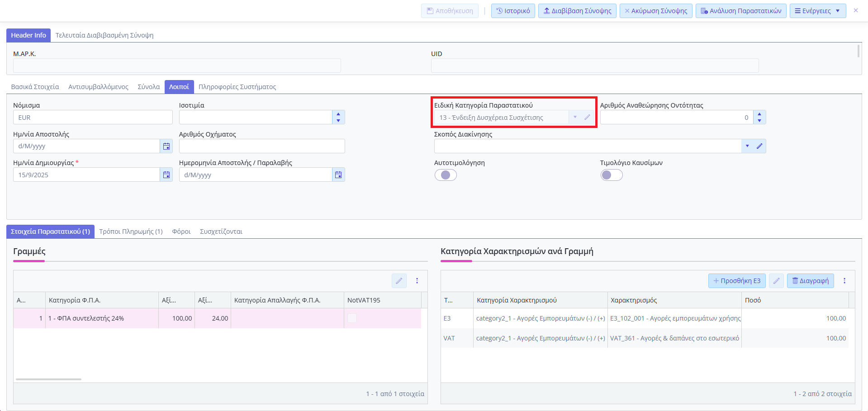
Task: Click the Προσθήκη Ε3 button
Action: click(736, 281)
